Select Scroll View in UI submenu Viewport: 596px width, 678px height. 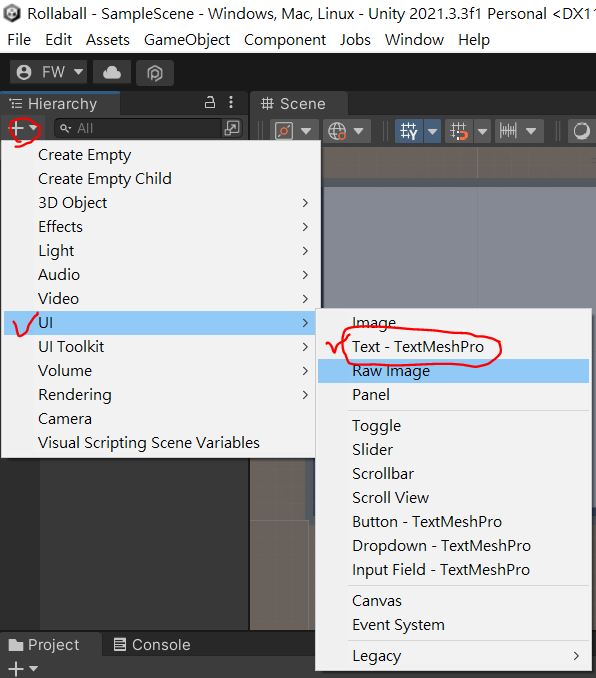click(x=453, y=498)
